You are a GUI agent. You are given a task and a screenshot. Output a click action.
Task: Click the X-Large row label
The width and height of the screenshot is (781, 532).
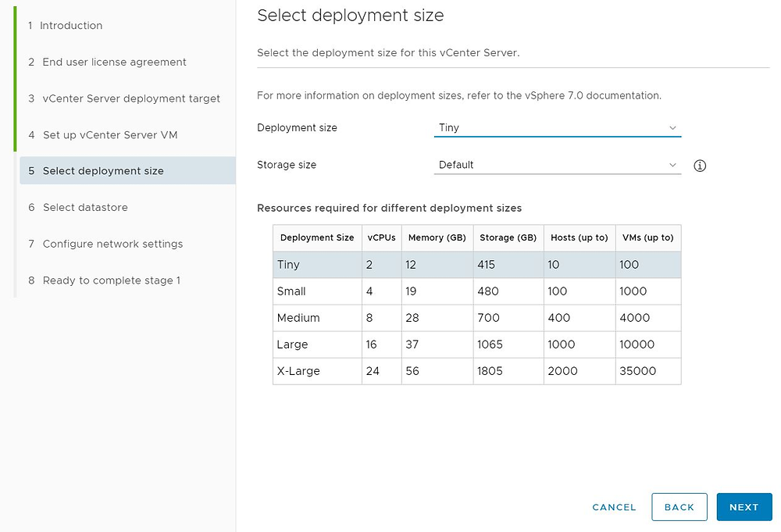tap(298, 371)
